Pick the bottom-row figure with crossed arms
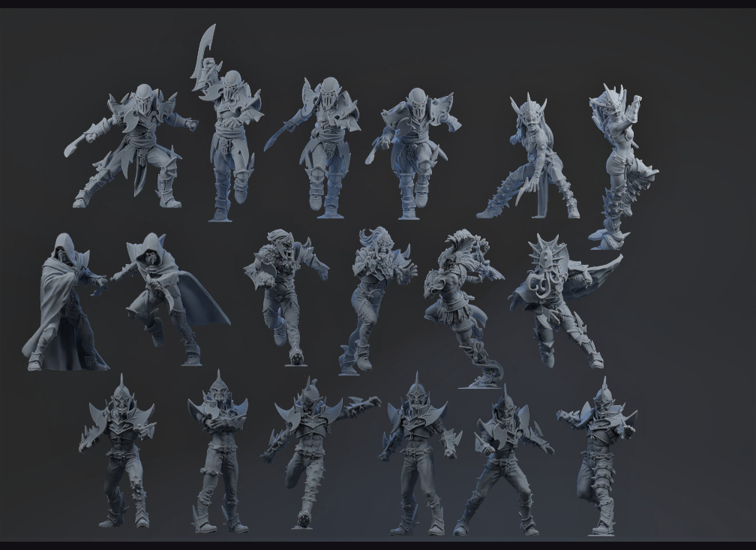The height and width of the screenshot is (550, 756). point(218,452)
